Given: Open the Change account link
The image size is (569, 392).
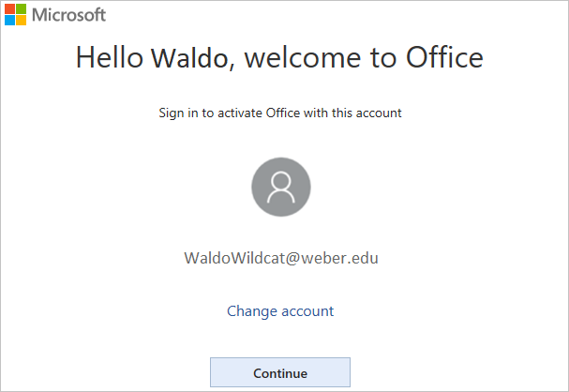Looking at the screenshot, I should (280, 310).
